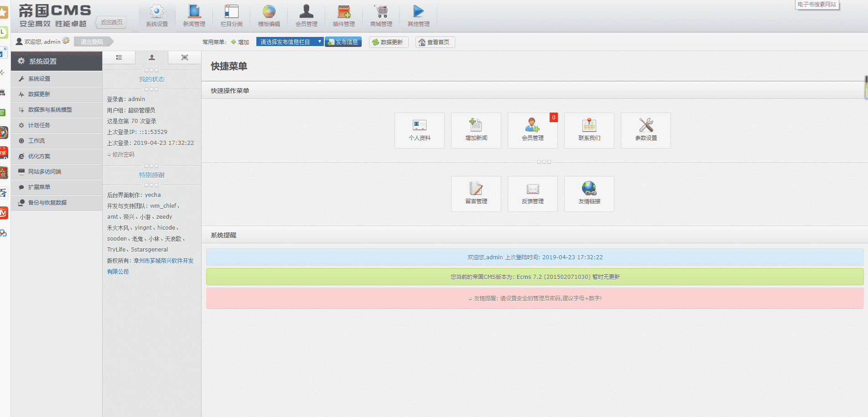Click the blue 欢迎您,admin login-time notice

tap(535, 257)
